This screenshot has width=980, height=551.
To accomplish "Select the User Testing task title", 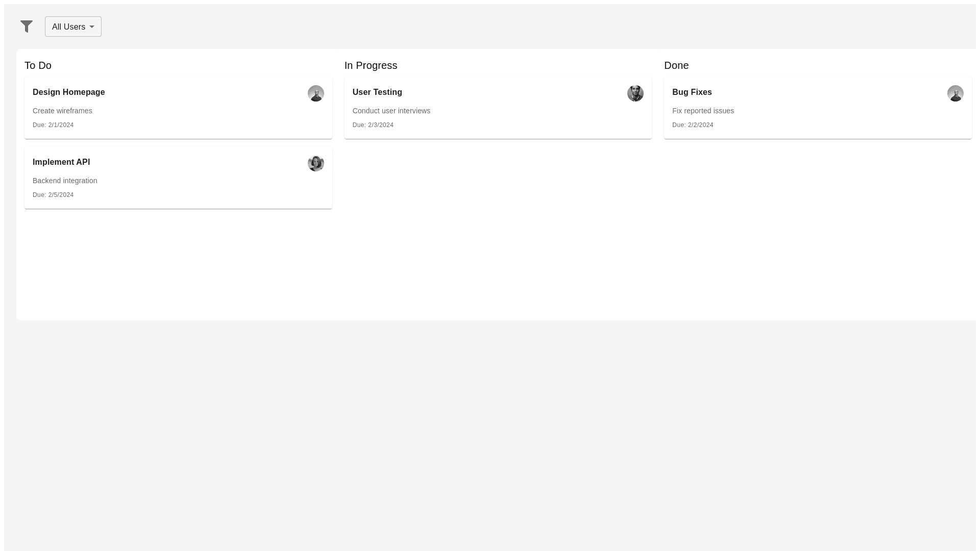I will point(377,92).
